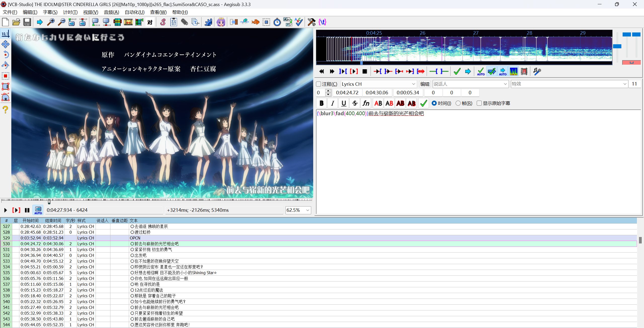The image size is (644, 328).
Task: Click the 编辑 style edit button
Action: click(x=425, y=84)
